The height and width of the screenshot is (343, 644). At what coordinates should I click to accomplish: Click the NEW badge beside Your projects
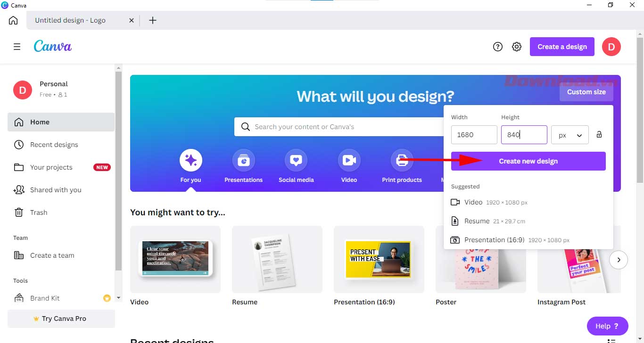tap(102, 167)
